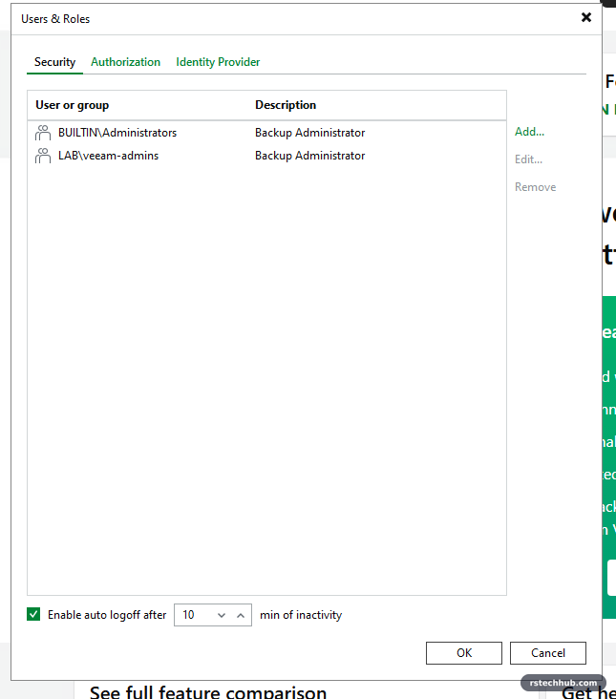
Task: Close the Users & Roles dialog
Action: pyautogui.click(x=586, y=17)
